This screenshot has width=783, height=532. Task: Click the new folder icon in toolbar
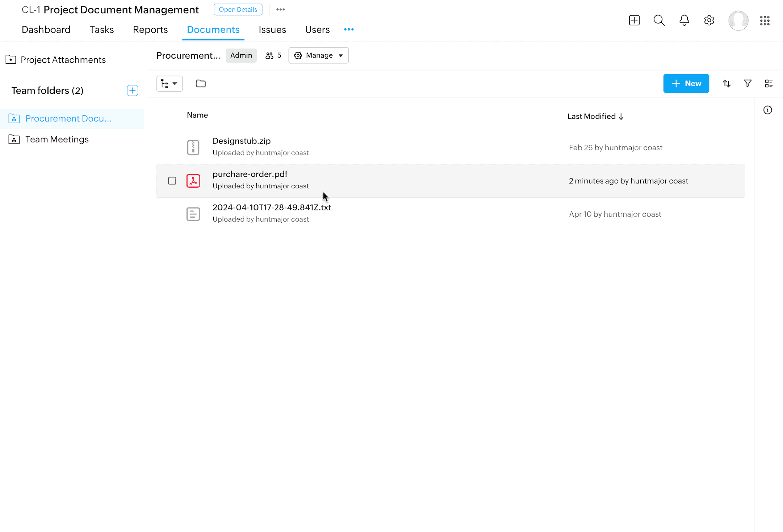[201, 84]
